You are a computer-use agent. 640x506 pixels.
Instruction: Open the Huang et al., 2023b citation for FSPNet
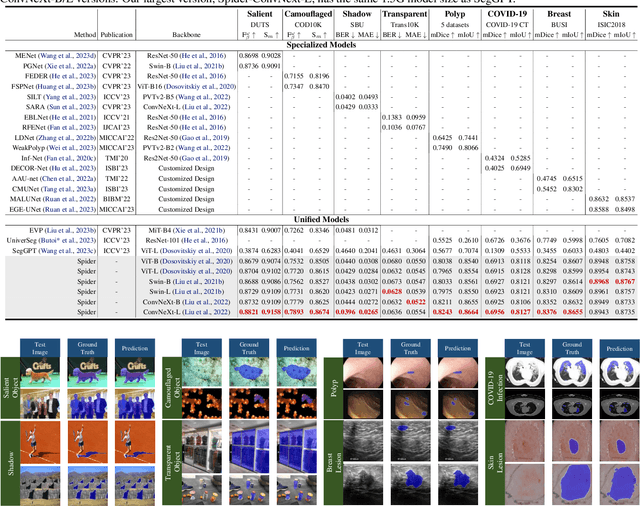pyautogui.click(x=66, y=87)
